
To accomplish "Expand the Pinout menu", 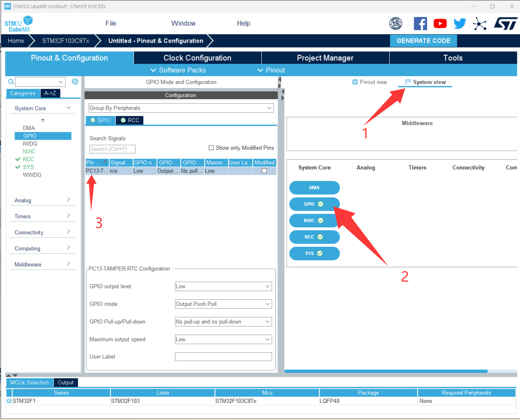I will [271, 70].
